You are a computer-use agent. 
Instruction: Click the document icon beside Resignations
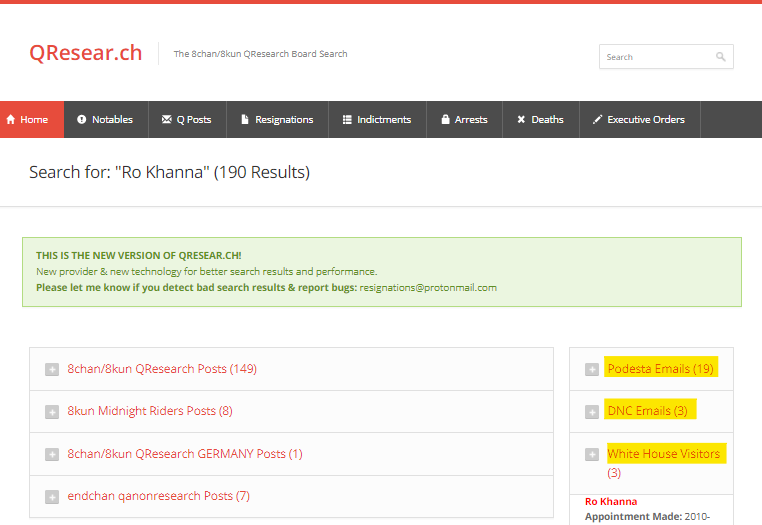coord(245,120)
